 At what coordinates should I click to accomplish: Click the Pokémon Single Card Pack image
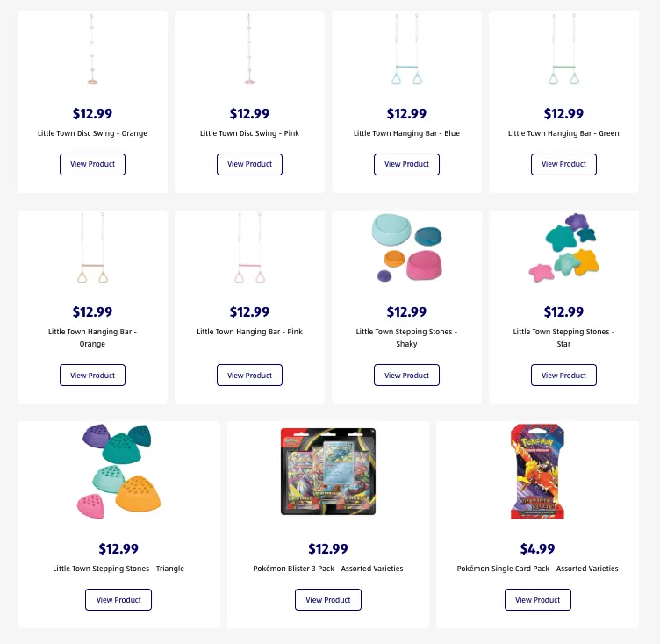coord(537,471)
